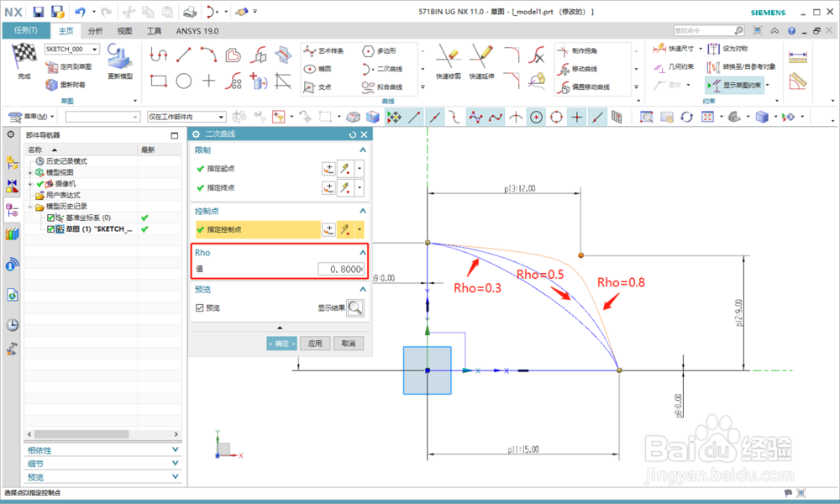Open the 任务(T) tab
Viewport: 840px width, 504px height.
[26, 30]
